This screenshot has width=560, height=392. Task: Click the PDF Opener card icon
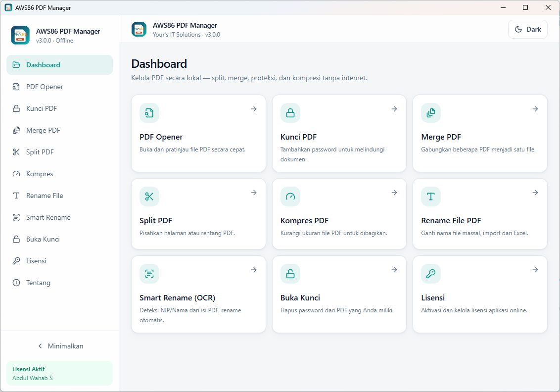[x=149, y=113]
